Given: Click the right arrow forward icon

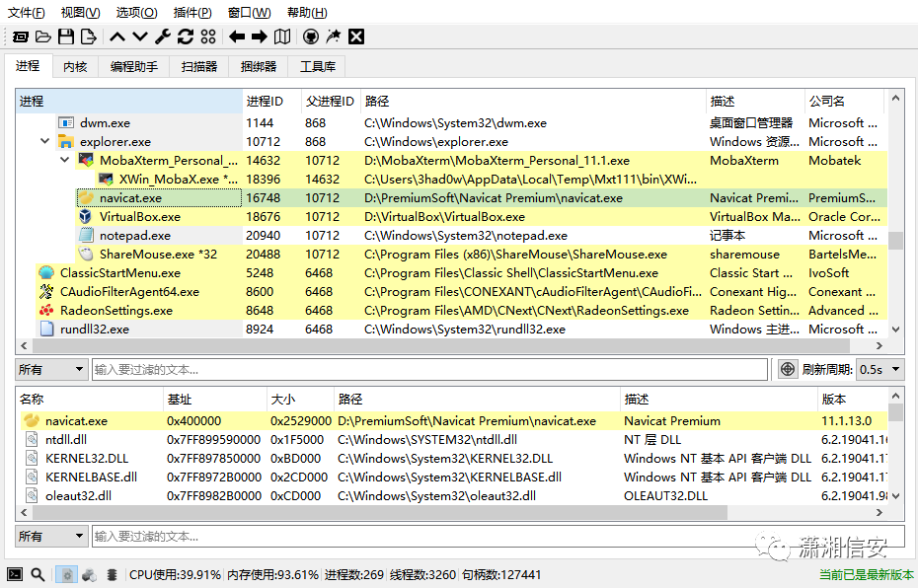Looking at the screenshot, I should [x=260, y=37].
